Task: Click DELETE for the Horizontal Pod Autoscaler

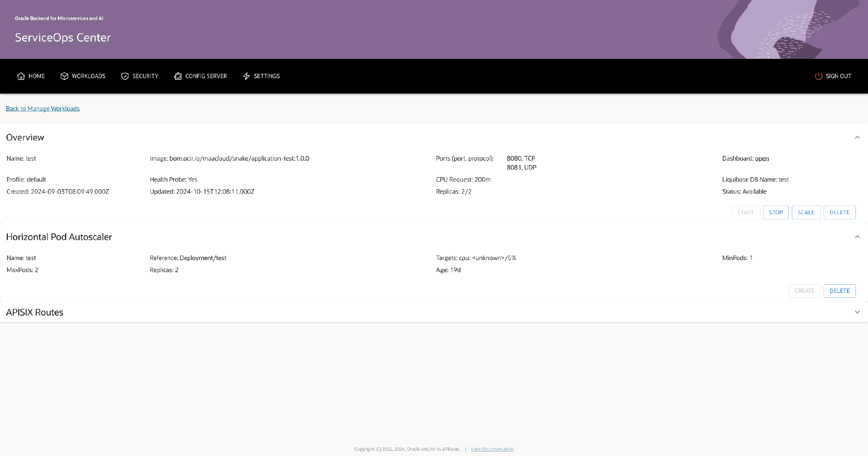Action: [x=840, y=290]
